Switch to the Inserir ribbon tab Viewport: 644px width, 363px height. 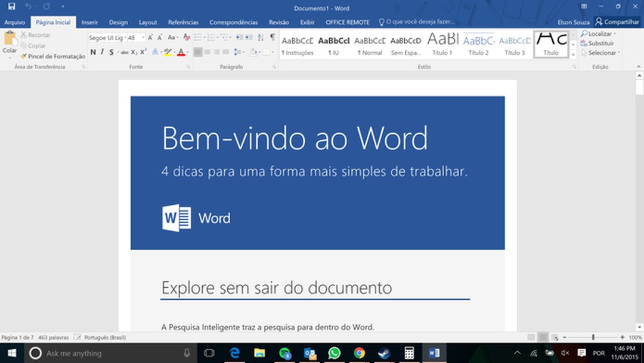[89, 22]
